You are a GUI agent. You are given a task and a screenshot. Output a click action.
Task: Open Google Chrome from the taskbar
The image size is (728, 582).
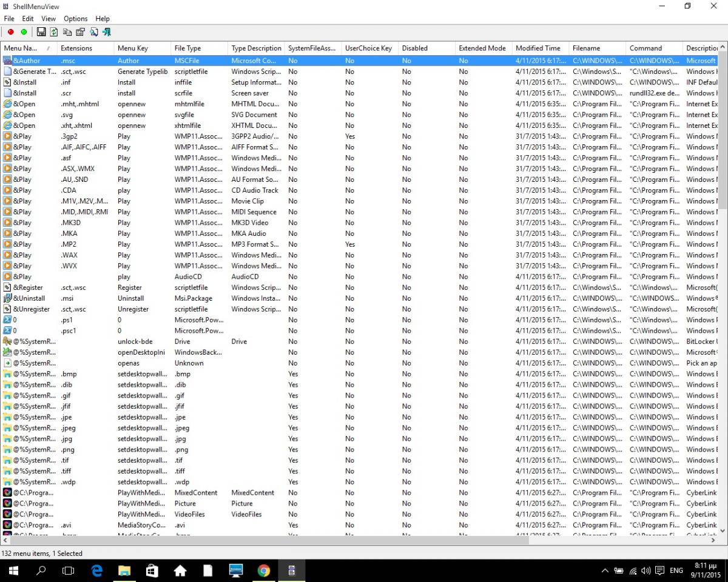click(x=263, y=570)
